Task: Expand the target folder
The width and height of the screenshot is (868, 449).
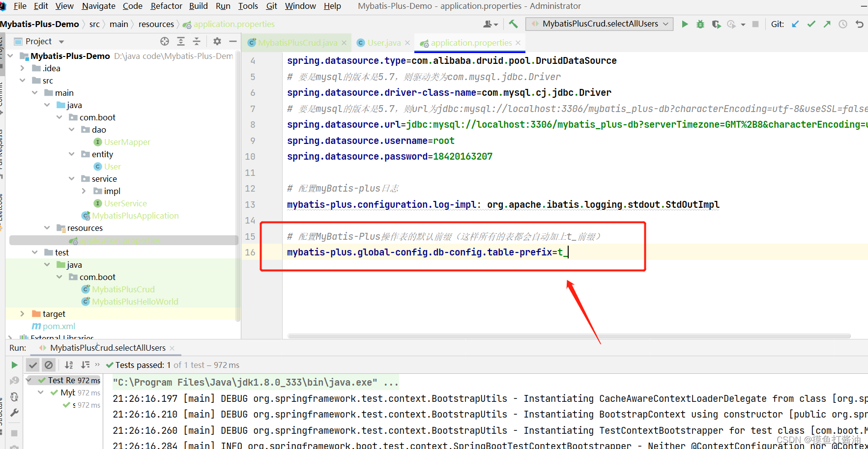Action: (x=22, y=314)
